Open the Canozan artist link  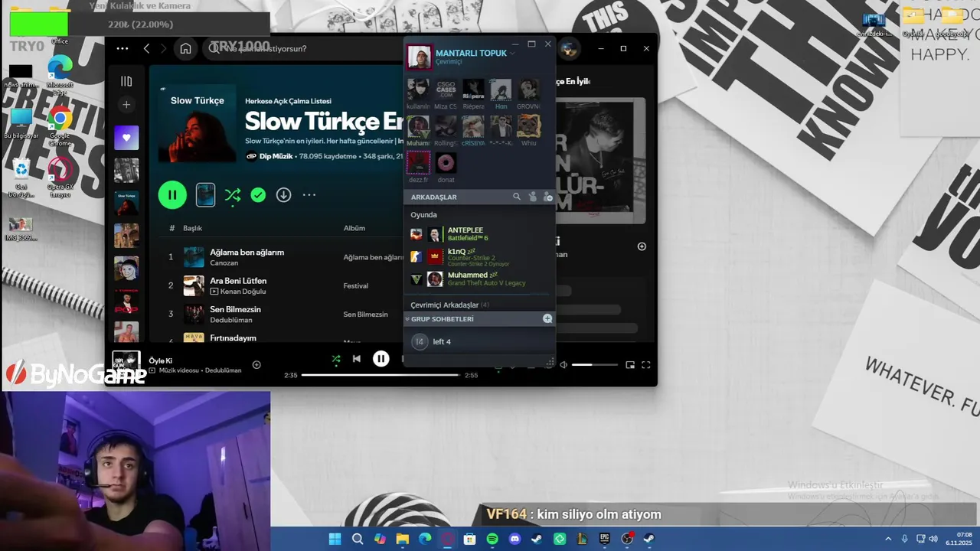coord(224,263)
